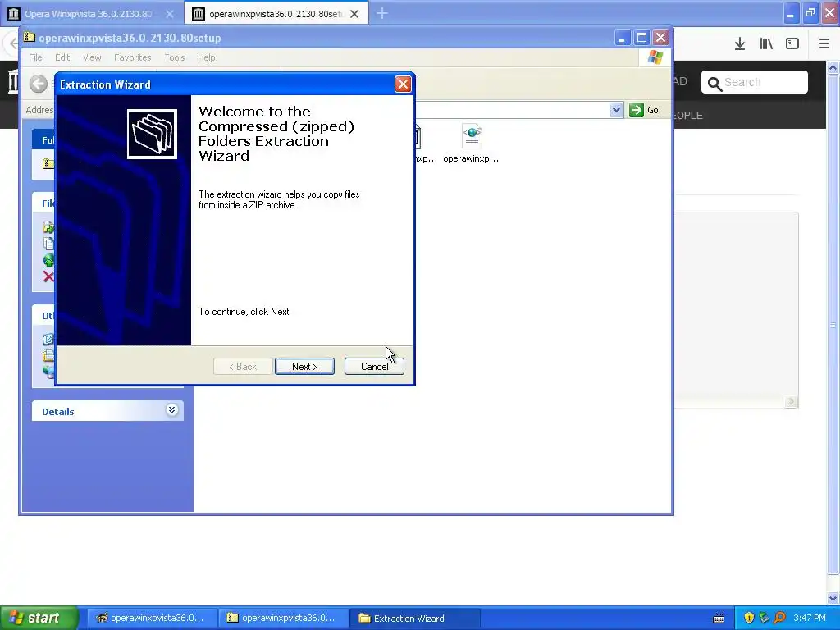
Task: Click the Details panel header
Action: 107,411
